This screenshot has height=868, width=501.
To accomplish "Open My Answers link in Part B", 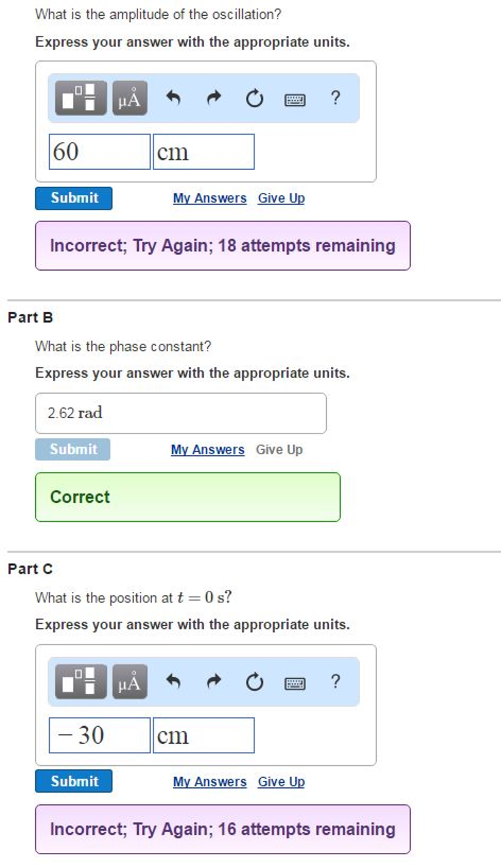I will coord(207,449).
